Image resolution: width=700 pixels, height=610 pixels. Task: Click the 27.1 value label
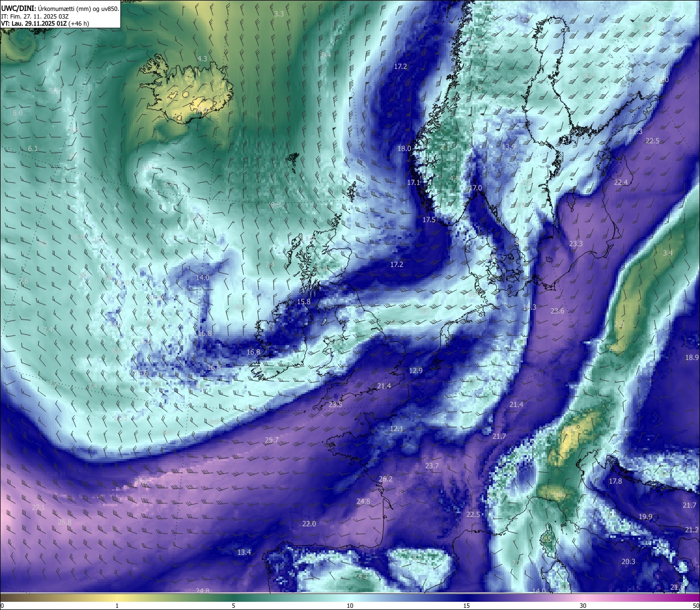click(38, 508)
